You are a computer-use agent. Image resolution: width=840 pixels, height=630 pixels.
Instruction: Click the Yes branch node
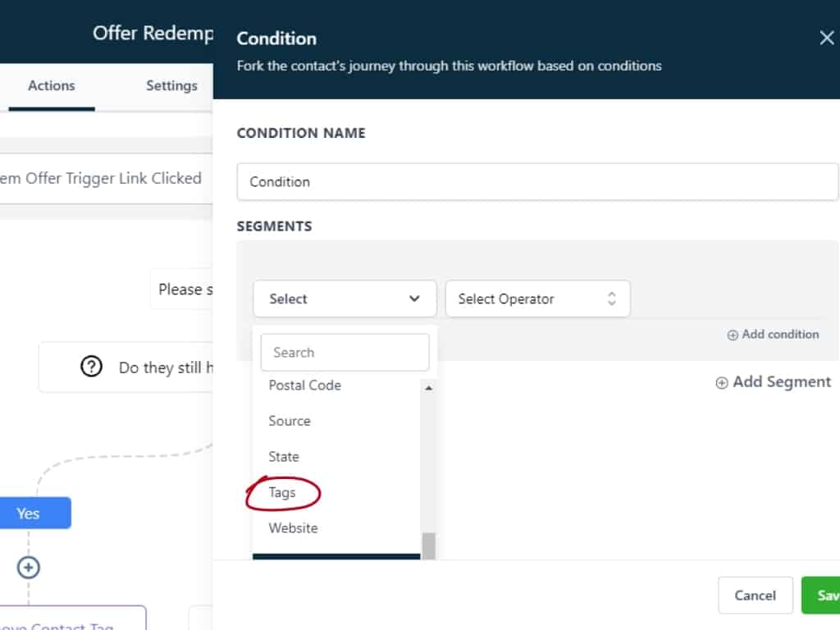[x=29, y=513]
